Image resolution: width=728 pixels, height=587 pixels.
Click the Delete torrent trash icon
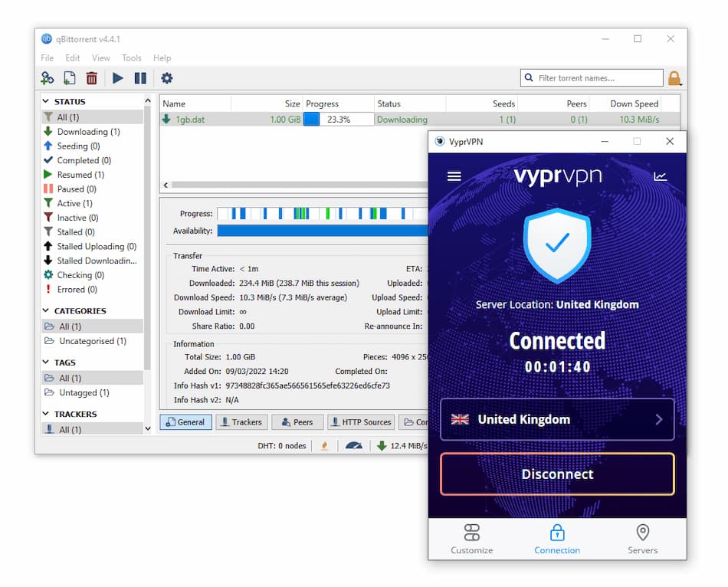point(91,77)
